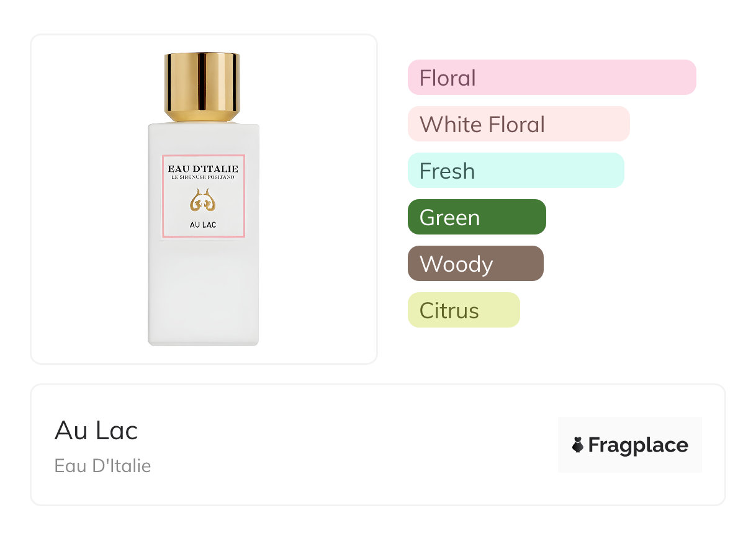Click the dark Green accord bar
The image size is (756, 536).
click(477, 217)
